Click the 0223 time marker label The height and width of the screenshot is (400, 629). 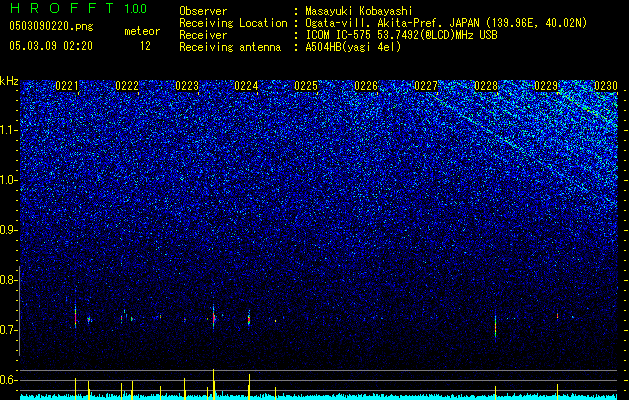click(x=187, y=86)
